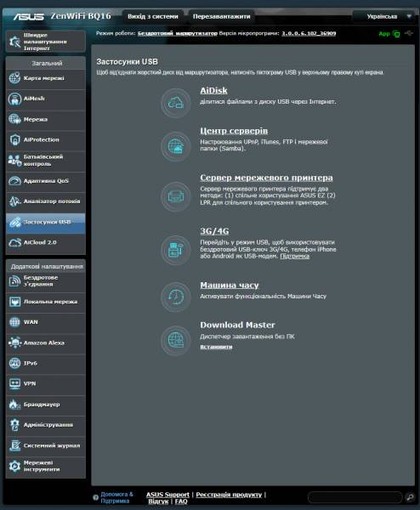This screenshot has width=420, height=510.
Task: Open the Адаптивна QoS gauge icon
Action: point(14,181)
